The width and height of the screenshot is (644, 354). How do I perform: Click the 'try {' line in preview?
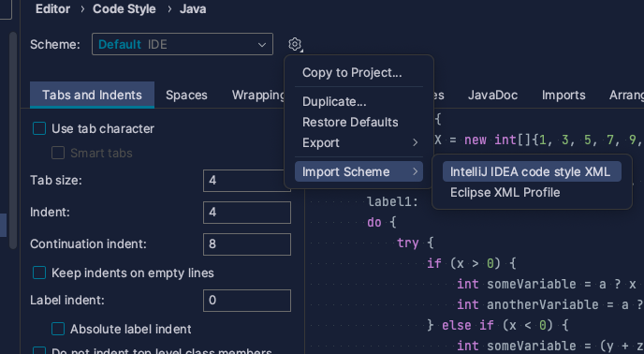click(x=416, y=243)
